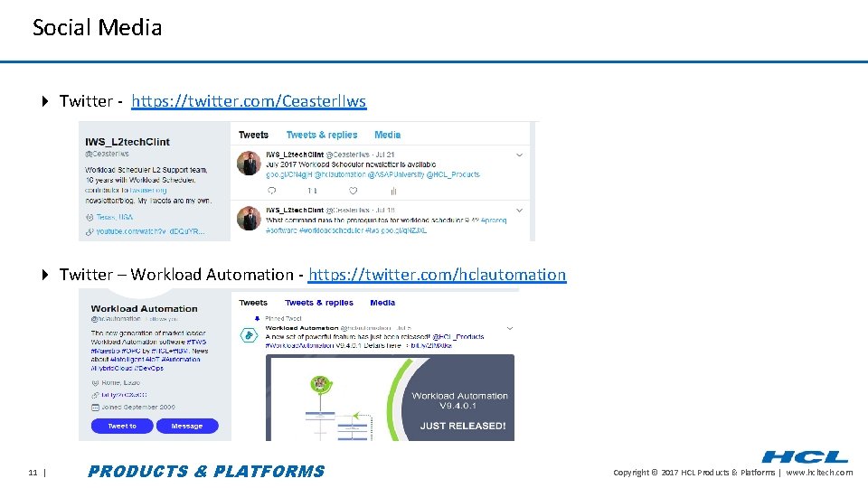The width and height of the screenshot is (868, 488).
Task: Click PRODUCTS & PLATFORMS footer logo
Action: [x=206, y=471]
